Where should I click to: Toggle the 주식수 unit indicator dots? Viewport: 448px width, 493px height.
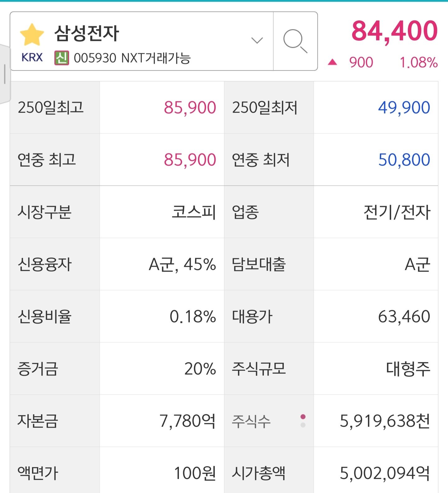click(x=303, y=421)
